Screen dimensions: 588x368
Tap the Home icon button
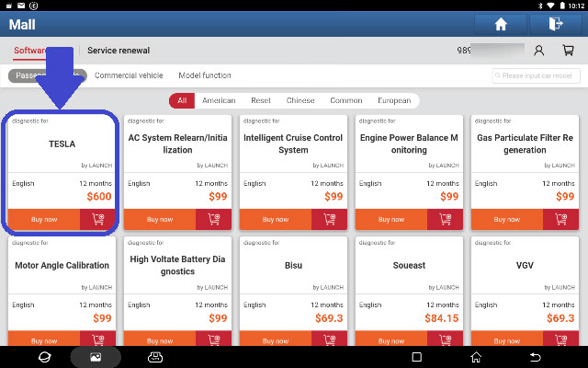[x=501, y=25]
